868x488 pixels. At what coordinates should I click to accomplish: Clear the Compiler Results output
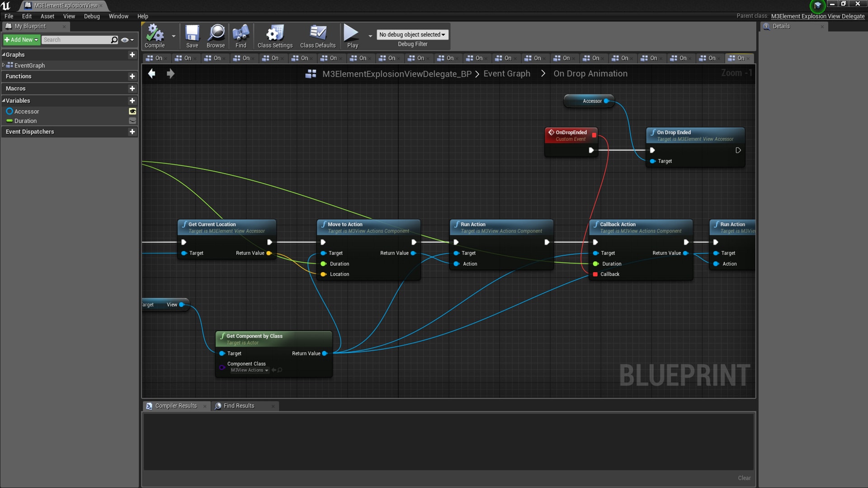coord(744,478)
